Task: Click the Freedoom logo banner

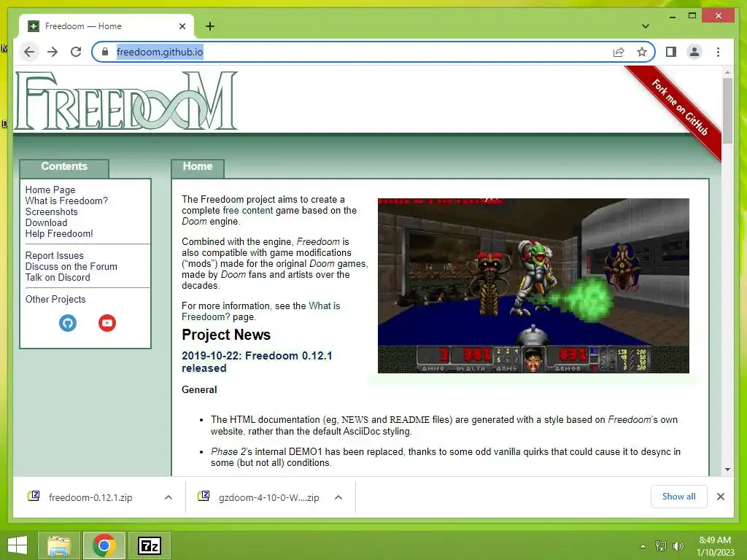Action: (126, 101)
